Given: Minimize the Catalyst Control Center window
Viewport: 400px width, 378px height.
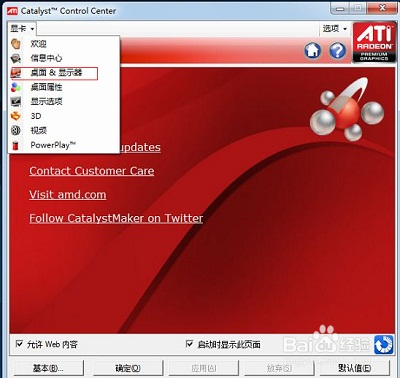Looking at the screenshot, I should (340, 8).
